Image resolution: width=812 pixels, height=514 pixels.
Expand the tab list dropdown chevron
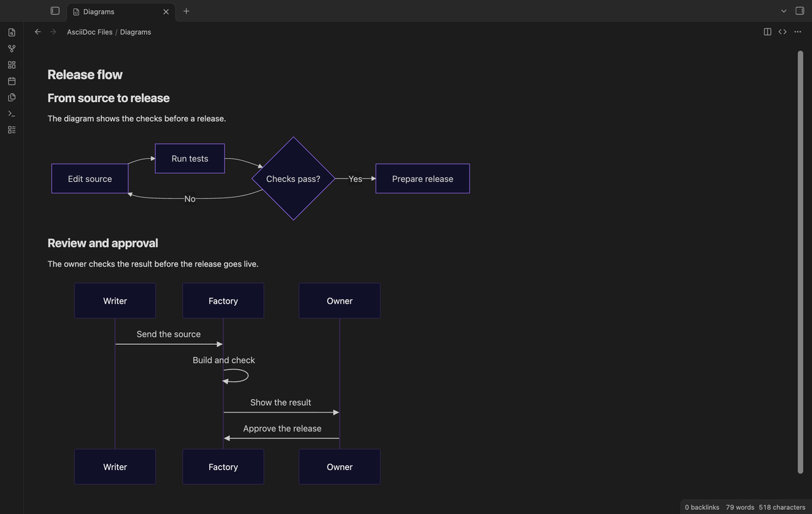(x=784, y=11)
